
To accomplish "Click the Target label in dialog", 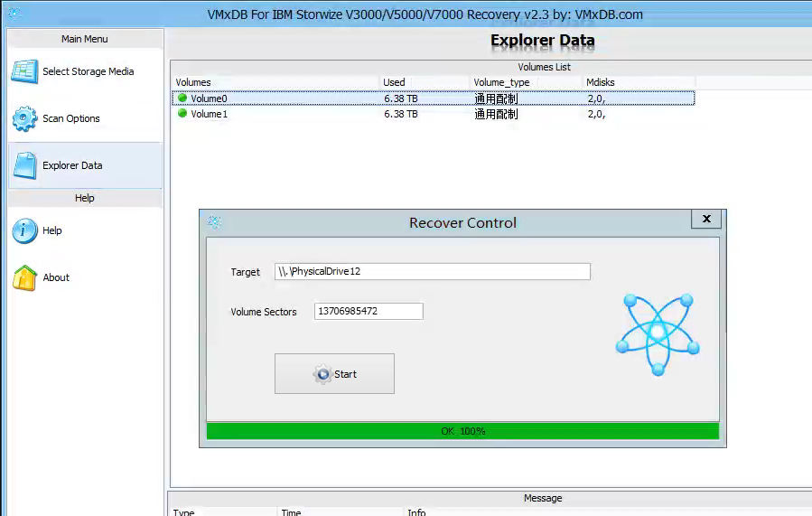I will tap(245, 272).
